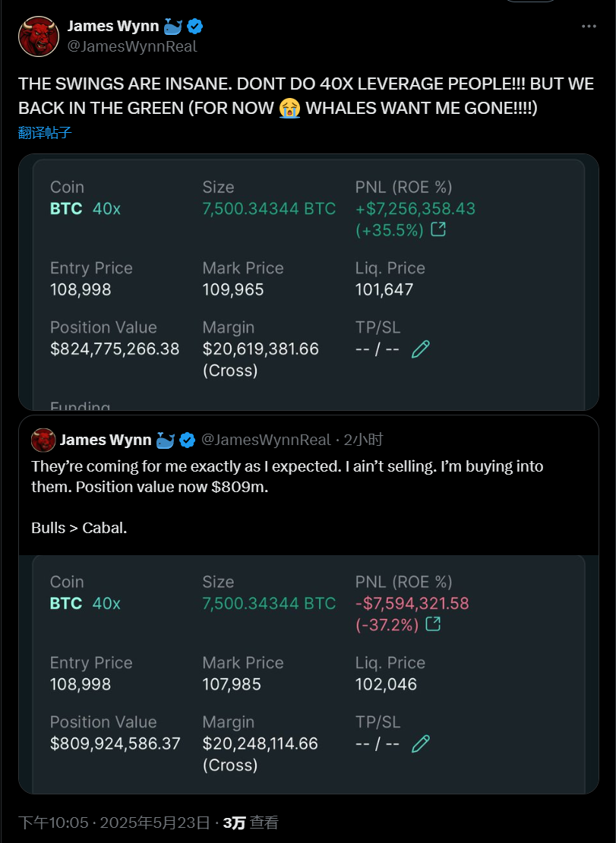The height and width of the screenshot is (843, 616).
Task: Click the 3万 查看 view count
Action: [251, 822]
